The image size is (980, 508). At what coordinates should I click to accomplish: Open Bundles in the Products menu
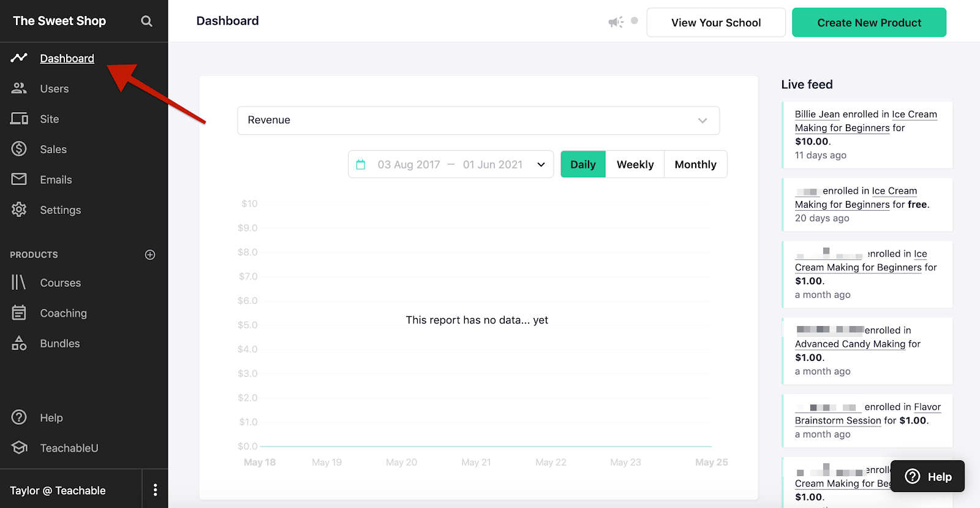click(59, 343)
